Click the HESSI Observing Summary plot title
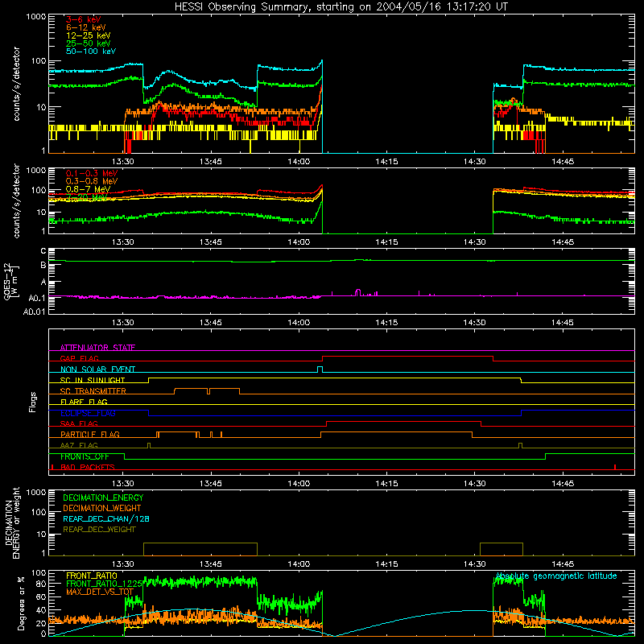Screen dimensions: 644x644 [341, 7]
